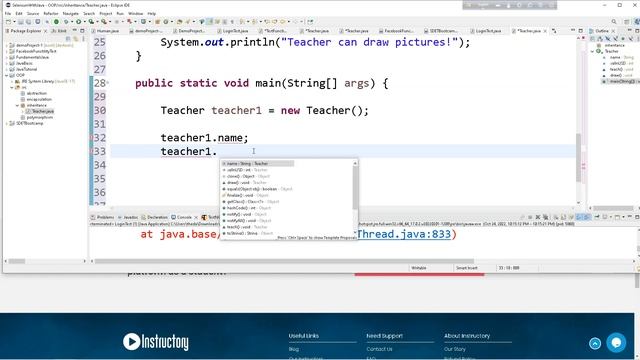Switch to LoginTest.java editor tab next to DemoProject
Viewport: 640px width, 360px height.
(233, 31)
